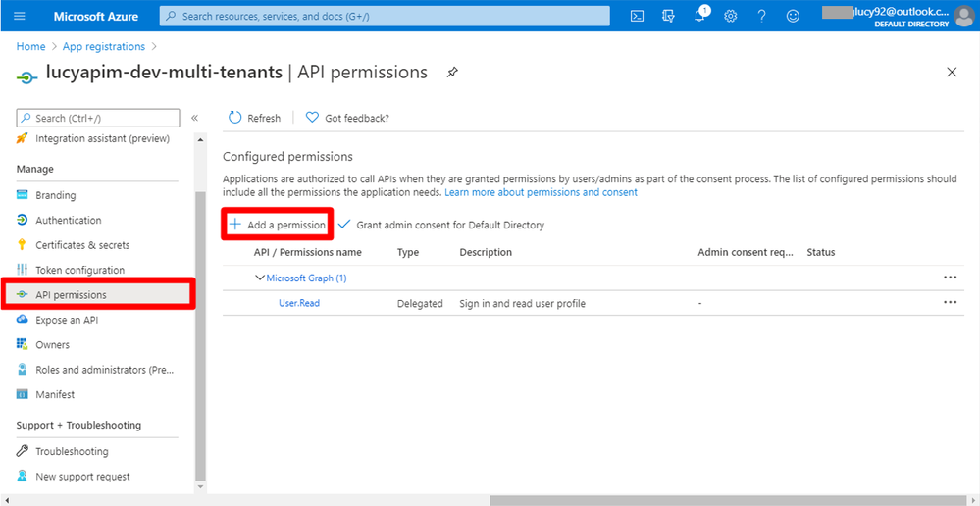Image resolution: width=980 pixels, height=506 pixels.
Task: Open the feedback smiley icon
Action: pyautogui.click(x=793, y=17)
